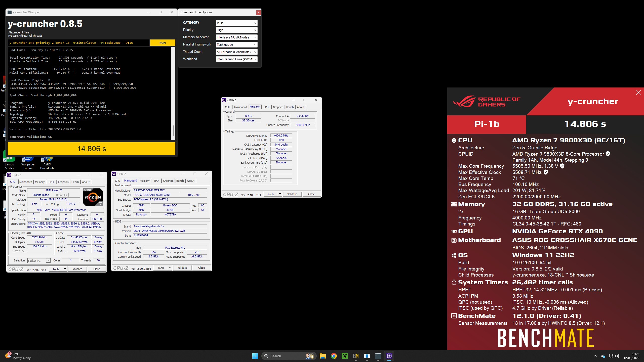Click the CPU chip icon in BenchMate panel

click(x=454, y=141)
